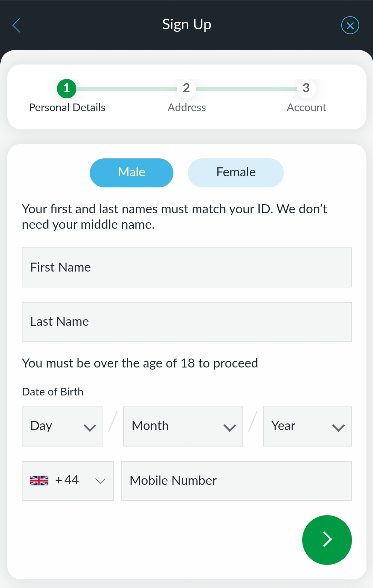This screenshot has width=373, height=588.
Task: Click step 2 circle in progress bar
Action: pyautogui.click(x=186, y=89)
